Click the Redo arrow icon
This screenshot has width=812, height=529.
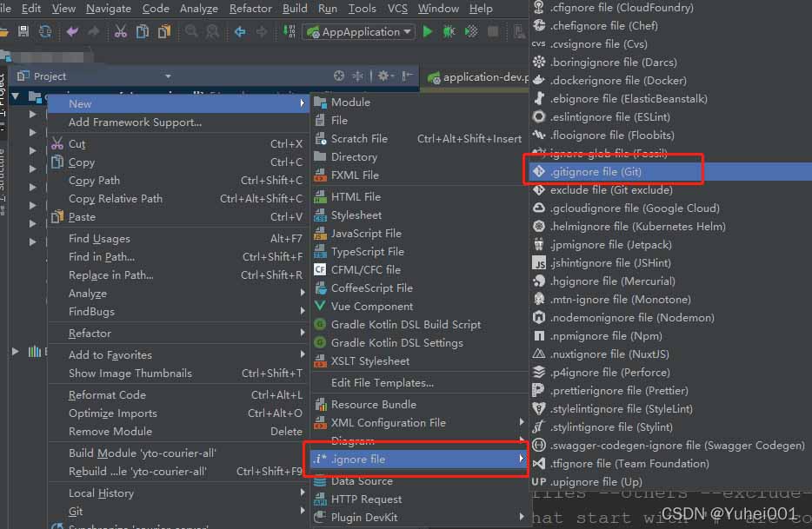coord(94,31)
